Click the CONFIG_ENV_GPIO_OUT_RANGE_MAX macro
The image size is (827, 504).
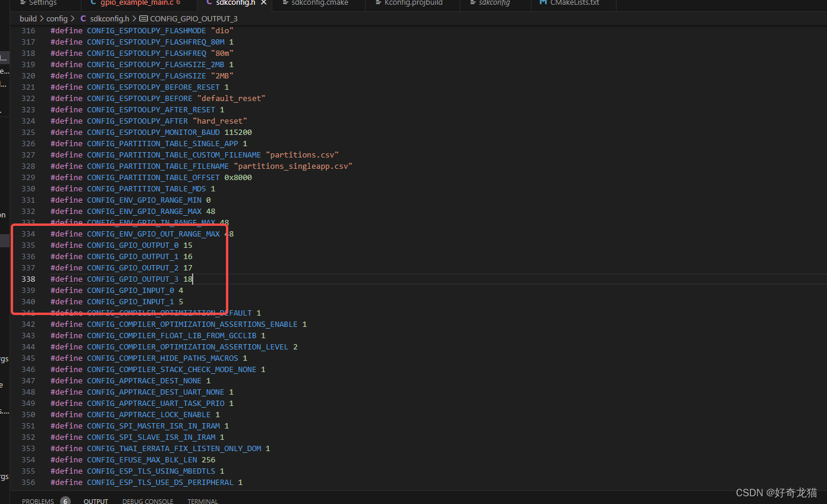tap(153, 234)
